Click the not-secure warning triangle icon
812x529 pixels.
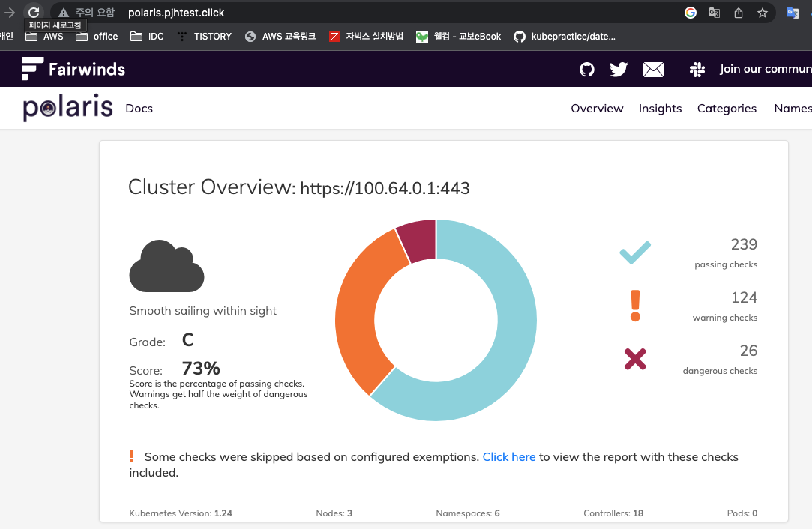click(63, 13)
